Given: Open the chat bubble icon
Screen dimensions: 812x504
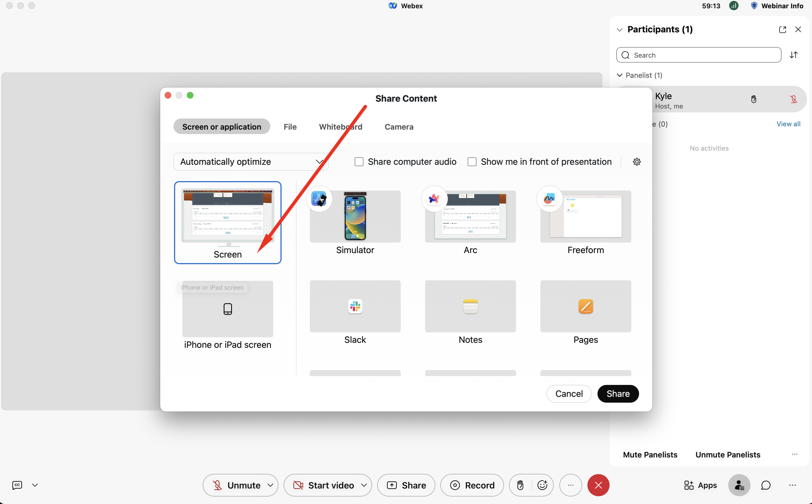Looking at the screenshot, I should (766, 485).
